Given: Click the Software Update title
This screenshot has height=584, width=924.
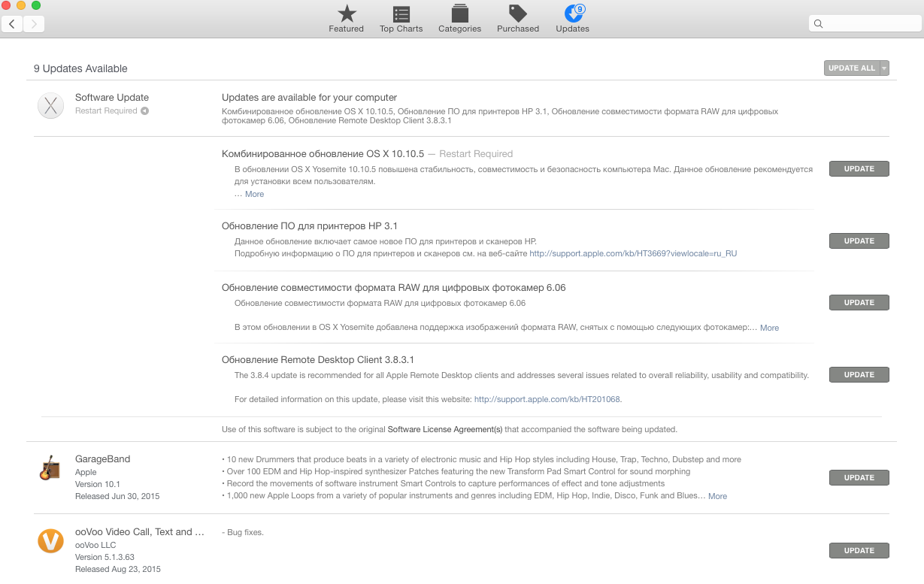Looking at the screenshot, I should click(x=112, y=98).
